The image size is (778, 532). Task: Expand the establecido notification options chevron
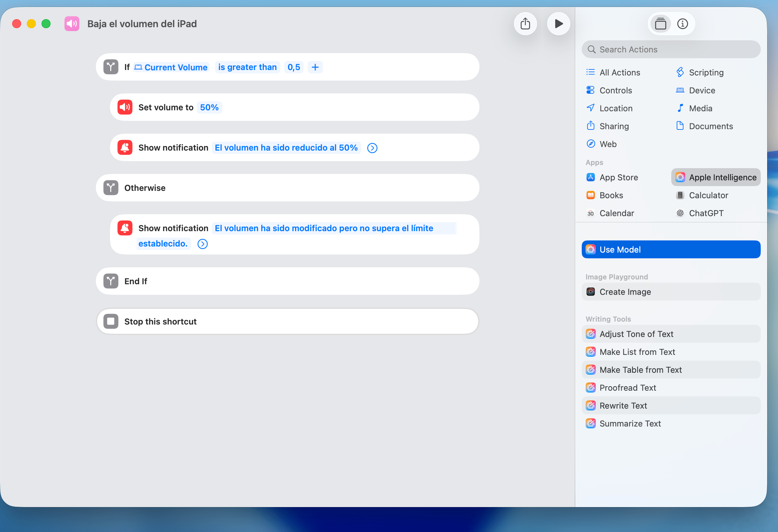(x=203, y=244)
